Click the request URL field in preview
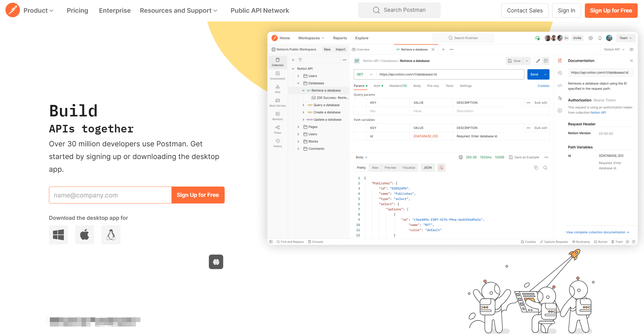 [450, 74]
